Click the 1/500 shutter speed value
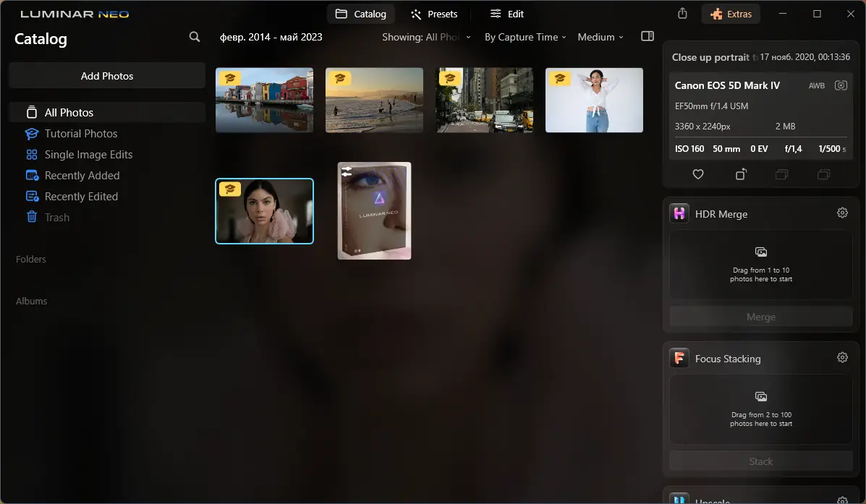The width and height of the screenshot is (866, 504). click(832, 149)
